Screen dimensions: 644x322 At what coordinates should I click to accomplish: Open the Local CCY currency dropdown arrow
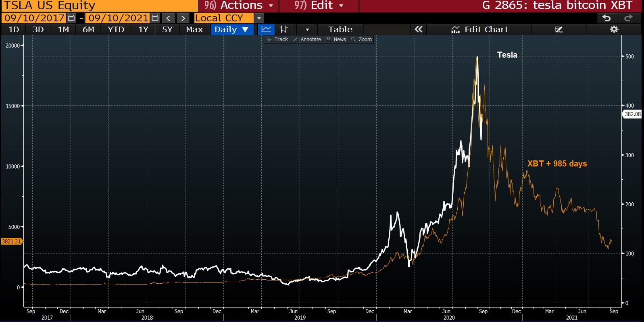259,18
